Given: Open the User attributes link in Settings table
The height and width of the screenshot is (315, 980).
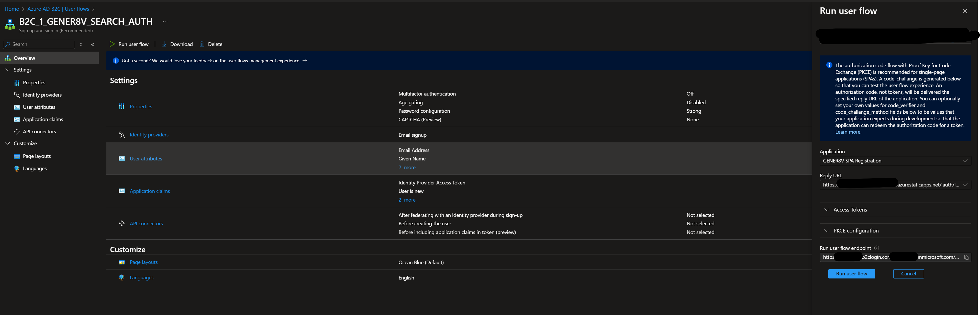Looking at the screenshot, I should click(x=146, y=158).
